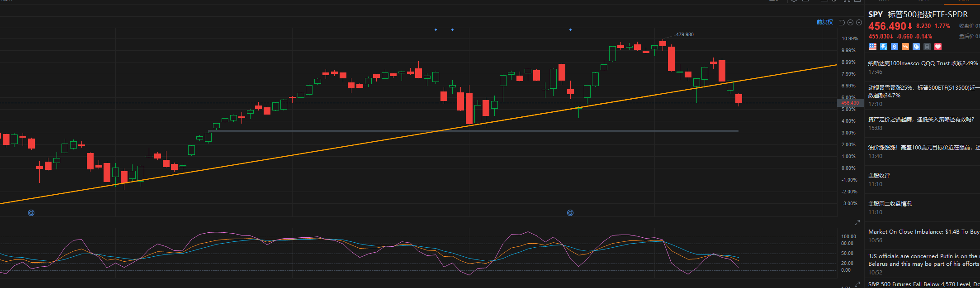Click the 455.830 after-hours price
Viewport: 980px width, 288px height.
[x=880, y=37]
